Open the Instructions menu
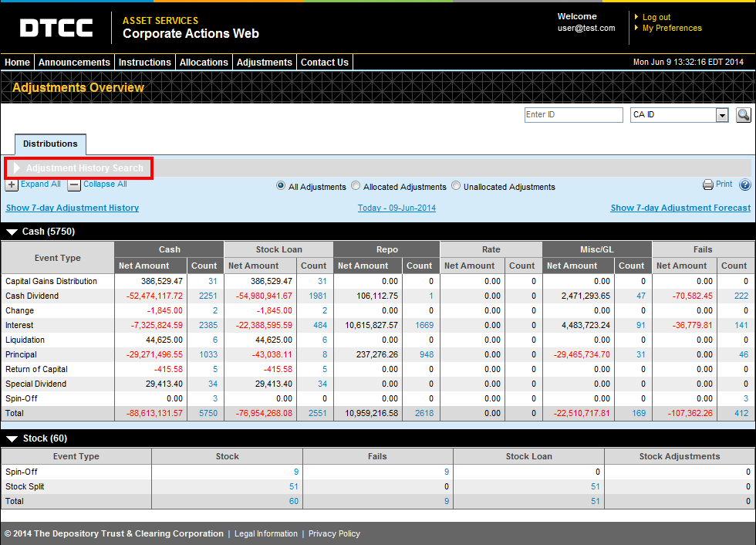Screen dimensions: 756x545 point(145,63)
